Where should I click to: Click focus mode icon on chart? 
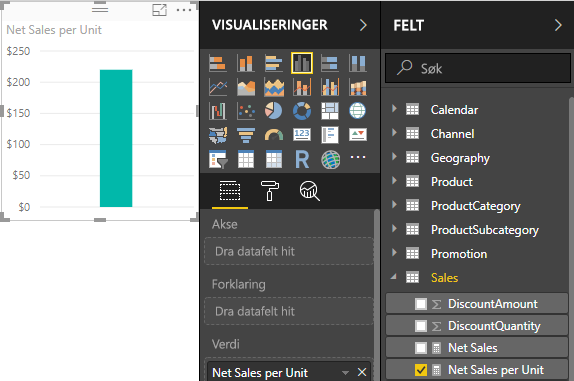[159, 10]
